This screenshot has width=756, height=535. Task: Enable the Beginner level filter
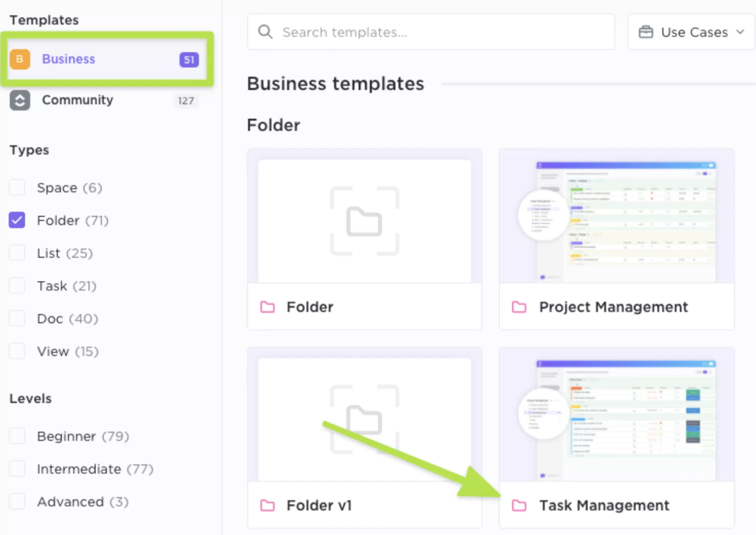pyautogui.click(x=17, y=436)
